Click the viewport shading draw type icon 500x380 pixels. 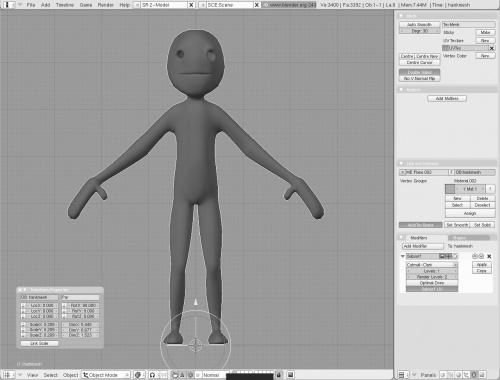pos(139,375)
